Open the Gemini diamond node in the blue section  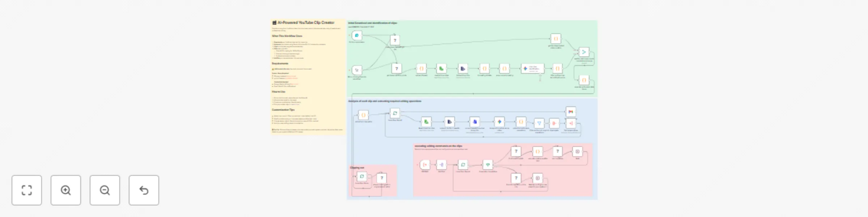coord(499,122)
